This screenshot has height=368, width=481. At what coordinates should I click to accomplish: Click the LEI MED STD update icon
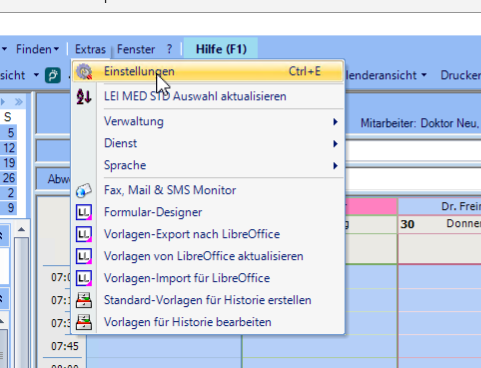pyautogui.click(x=84, y=96)
